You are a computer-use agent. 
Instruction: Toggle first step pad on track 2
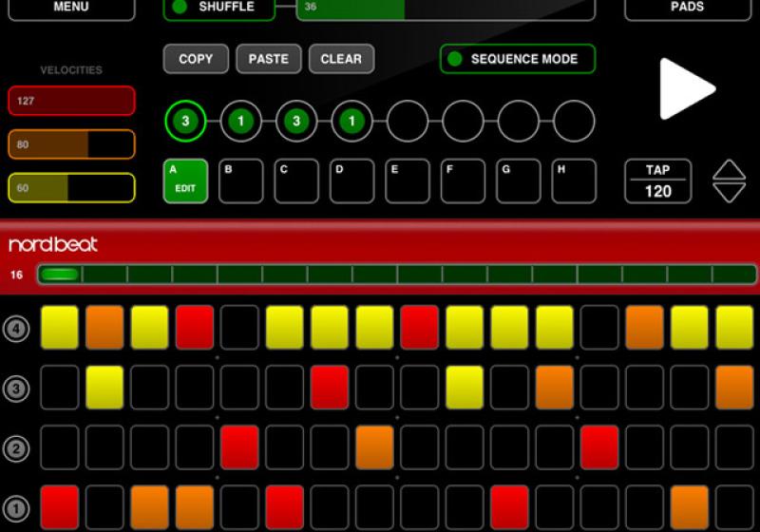coord(60,446)
